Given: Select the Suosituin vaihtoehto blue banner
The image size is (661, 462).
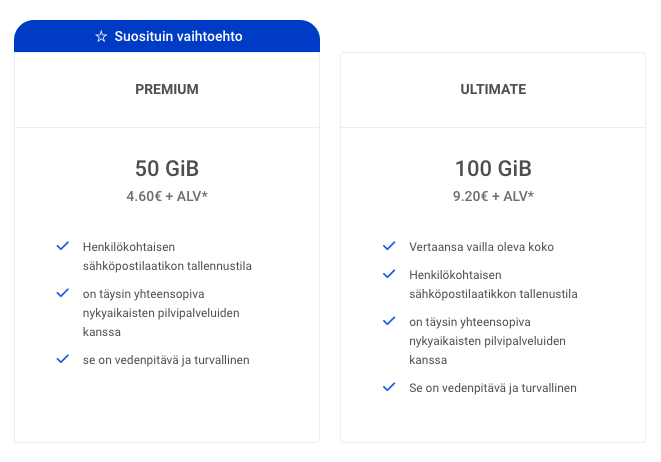Looking at the screenshot, I should pos(167,36).
